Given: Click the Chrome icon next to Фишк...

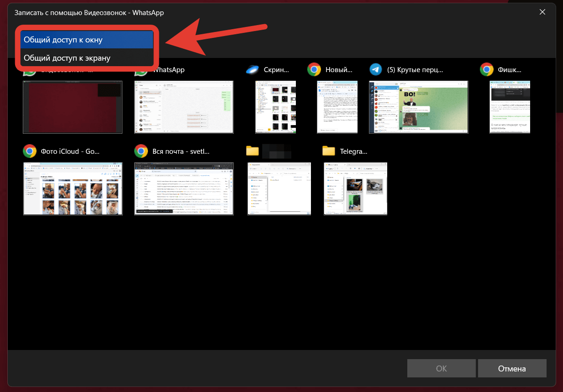Looking at the screenshot, I should pos(486,70).
